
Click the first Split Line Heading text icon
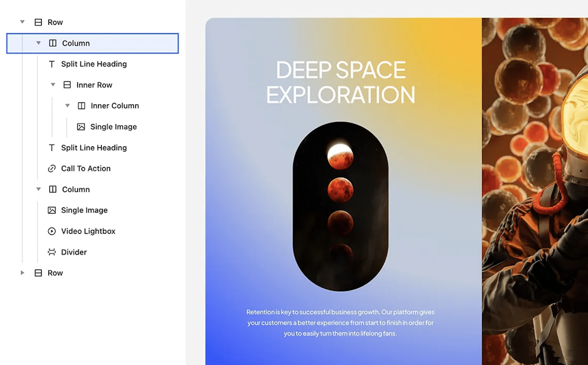click(52, 64)
